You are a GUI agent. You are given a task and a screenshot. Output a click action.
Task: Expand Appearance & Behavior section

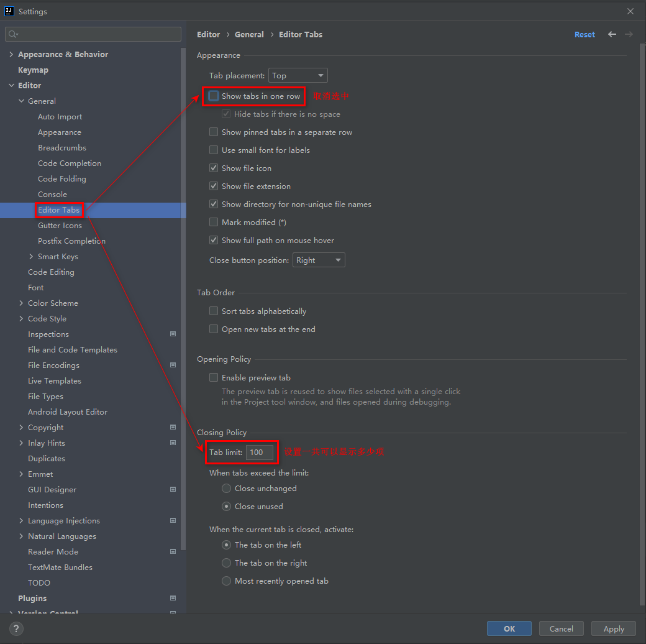pos(11,55)
